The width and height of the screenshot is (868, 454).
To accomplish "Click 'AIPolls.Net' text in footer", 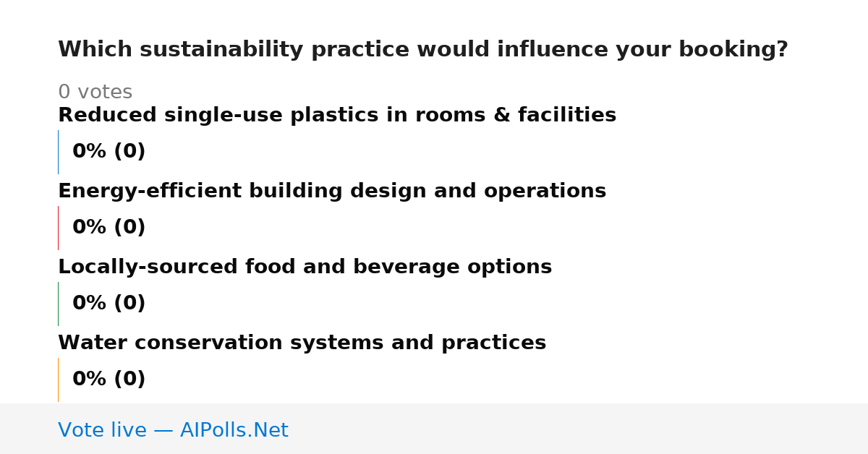I will point(234,431).
